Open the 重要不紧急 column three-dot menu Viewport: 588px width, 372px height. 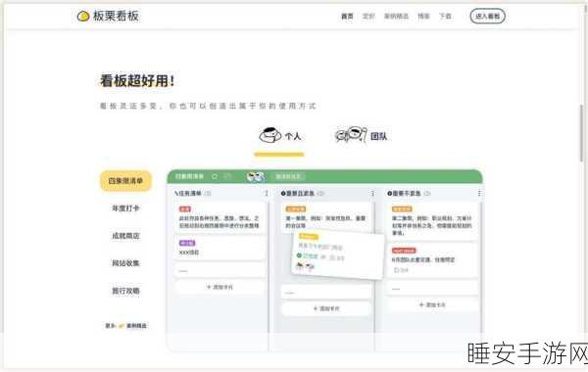pos(479,193)
